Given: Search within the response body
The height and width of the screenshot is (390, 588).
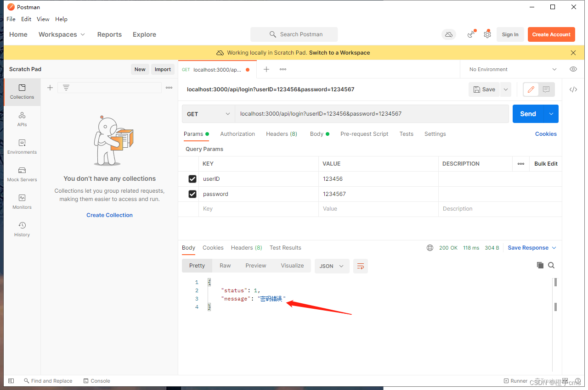Looking at the screenshot, I should coord(551,265).
